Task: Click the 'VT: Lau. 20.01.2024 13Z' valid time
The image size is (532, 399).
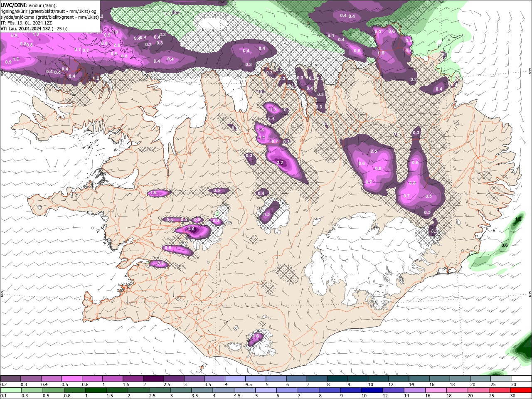Action: (x=26, y=29)
